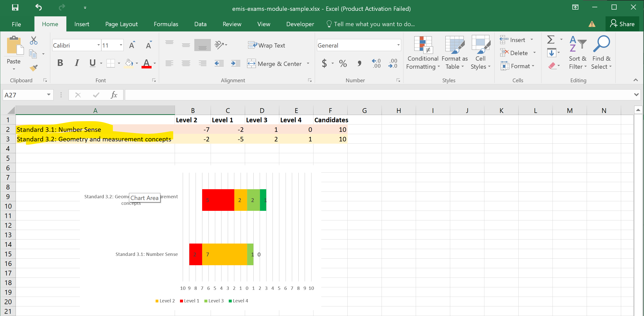Viewport: 644px width, 316px height.
Task: Click the Cut scissors icon
Action: click(33, 40)
